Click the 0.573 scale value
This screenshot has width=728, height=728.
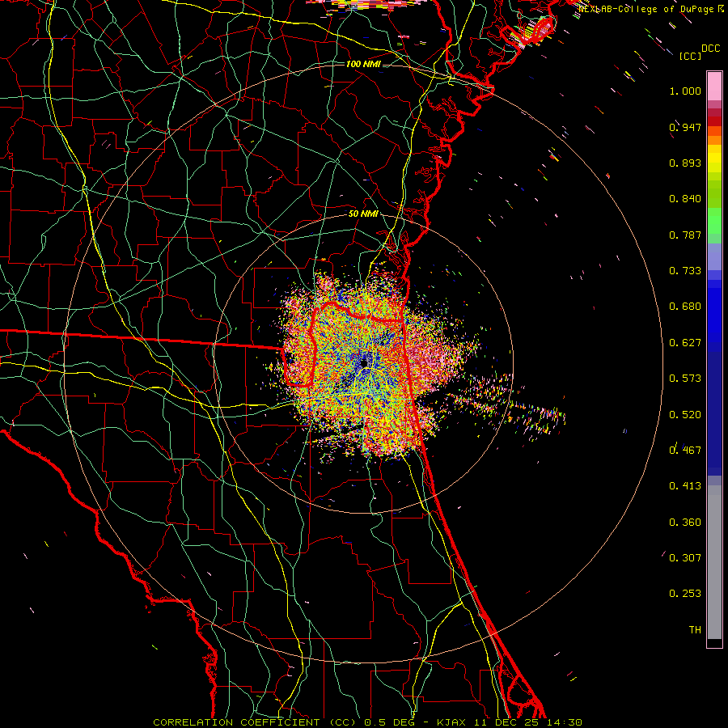(685, 379)
